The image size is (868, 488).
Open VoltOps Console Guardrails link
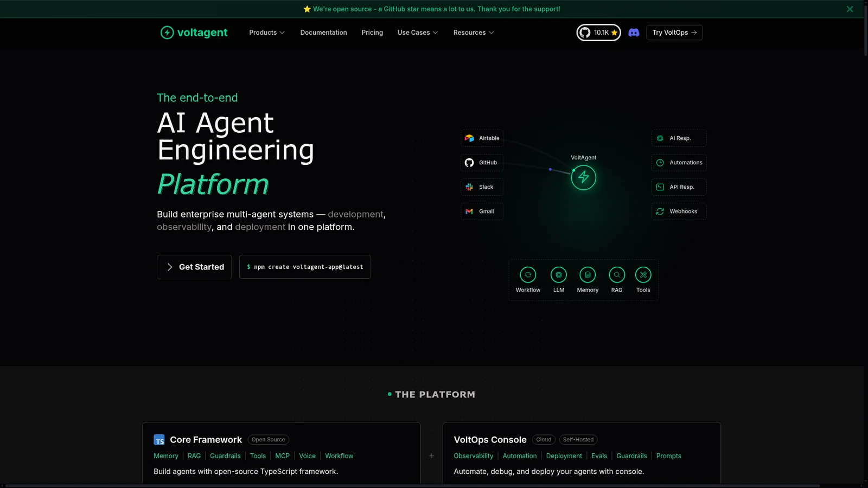631,456
